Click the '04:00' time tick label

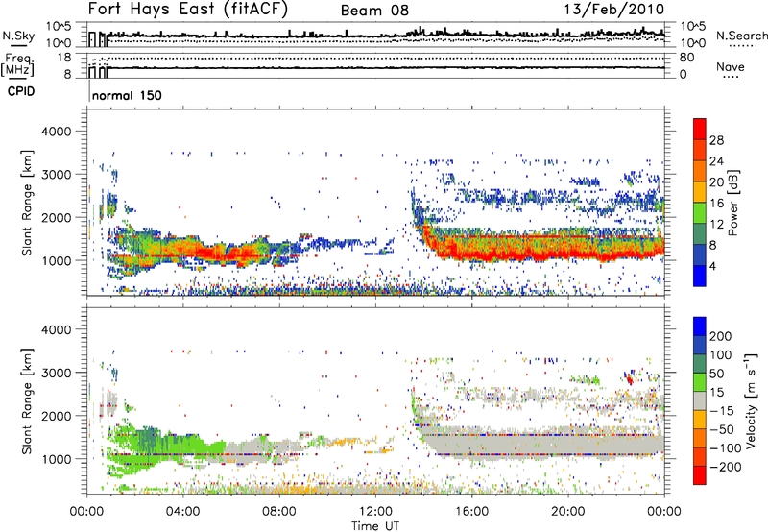point(183,512)
